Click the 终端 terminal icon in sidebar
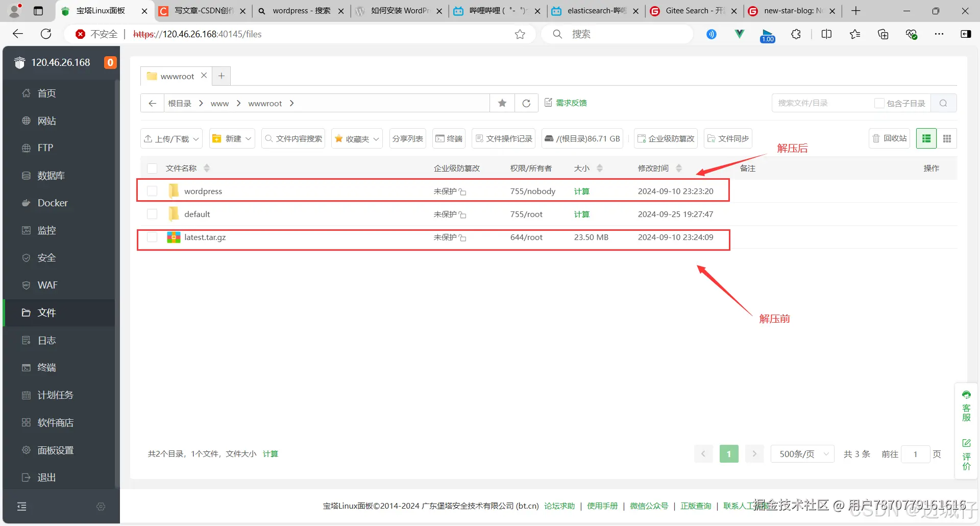Image resolution: width=980 pixels, height=526 pixels. point(26,367)
